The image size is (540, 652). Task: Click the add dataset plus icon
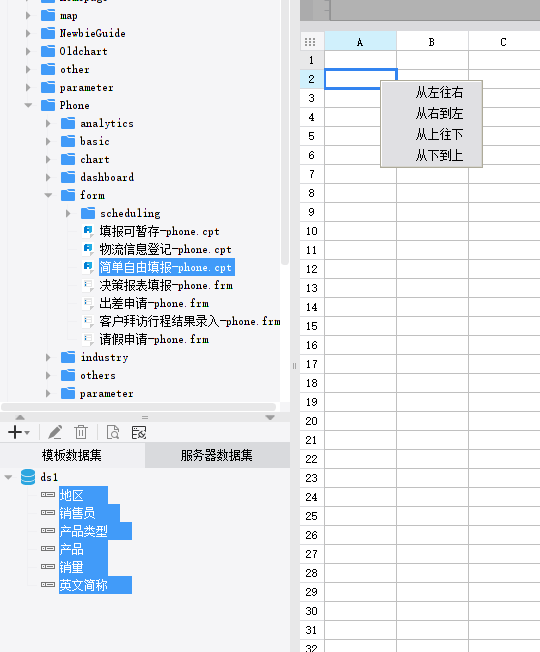point(15,432)
